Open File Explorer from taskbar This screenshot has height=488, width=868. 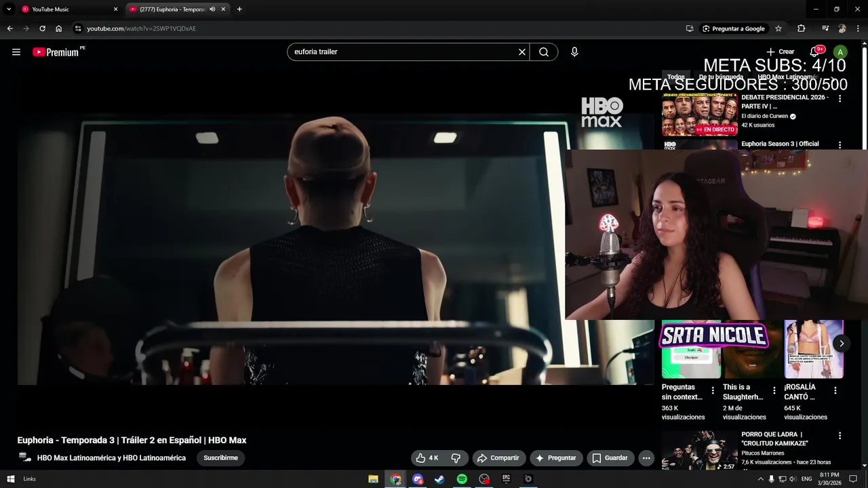[x=374, y=479]
